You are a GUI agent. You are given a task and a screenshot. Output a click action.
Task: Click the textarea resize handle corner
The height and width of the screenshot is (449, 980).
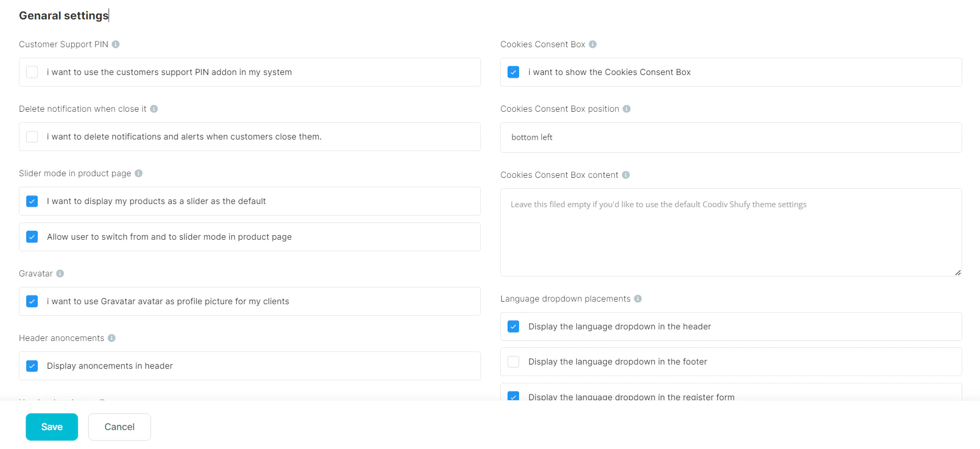pyautogui.click(x=957, y=272)
